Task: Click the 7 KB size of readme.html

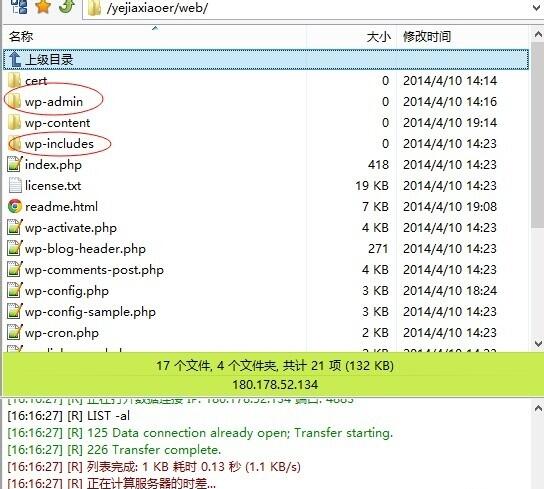Action: (x=375, y=206)
